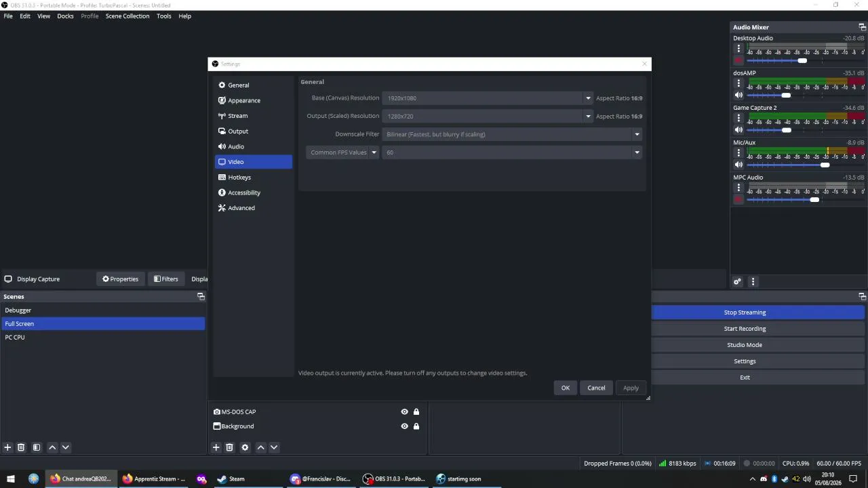Viewport: 868px width, 488px height.
Task: Toggle lock on Background source
Action: pyautogui.click(x=416, y=426)
